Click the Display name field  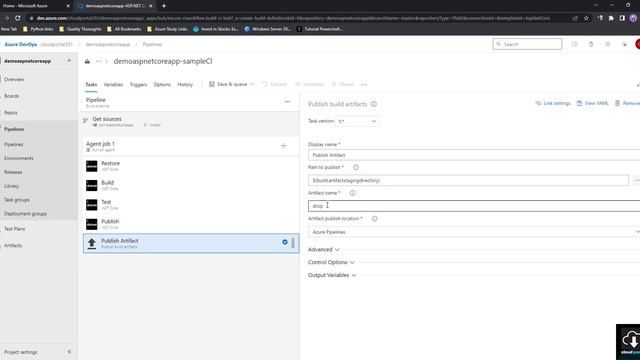(x=474, y=155)
